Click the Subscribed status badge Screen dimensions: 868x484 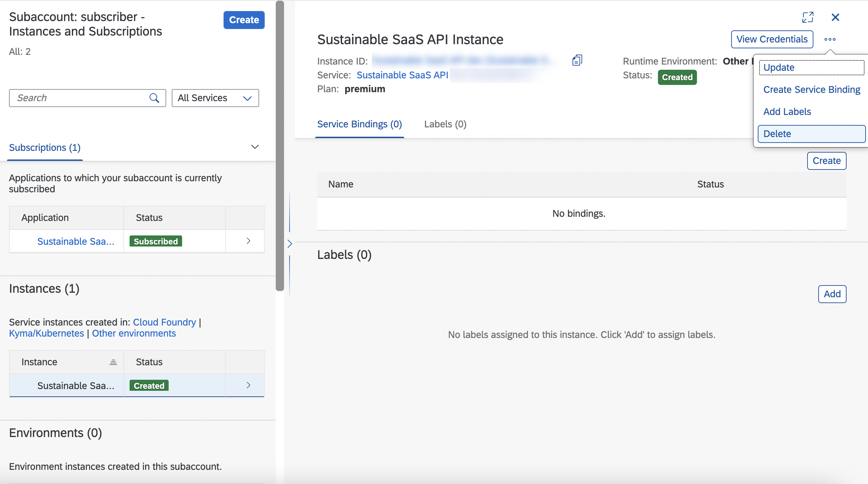click(x=156, y=241)
